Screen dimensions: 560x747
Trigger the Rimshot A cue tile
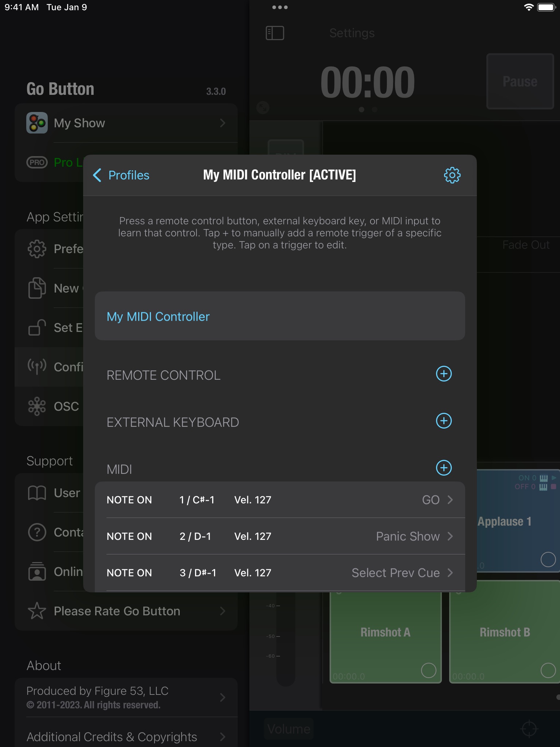tap(385, 637)
